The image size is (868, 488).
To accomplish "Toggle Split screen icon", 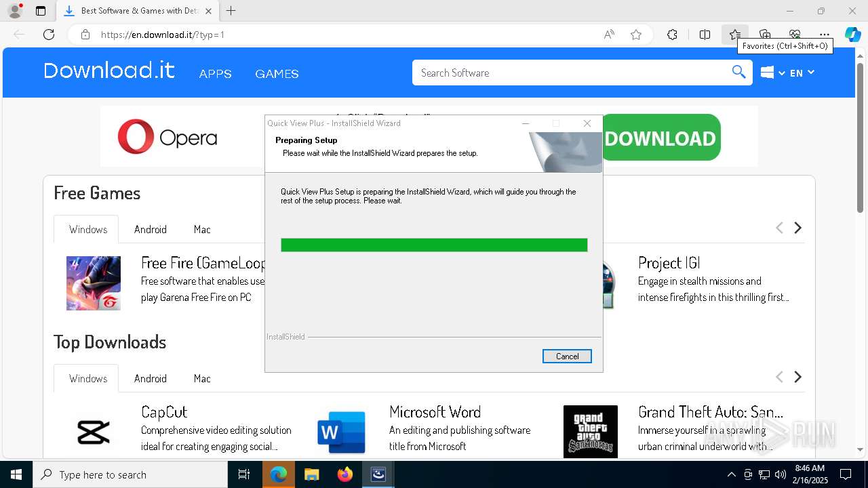I will [705, 35].
